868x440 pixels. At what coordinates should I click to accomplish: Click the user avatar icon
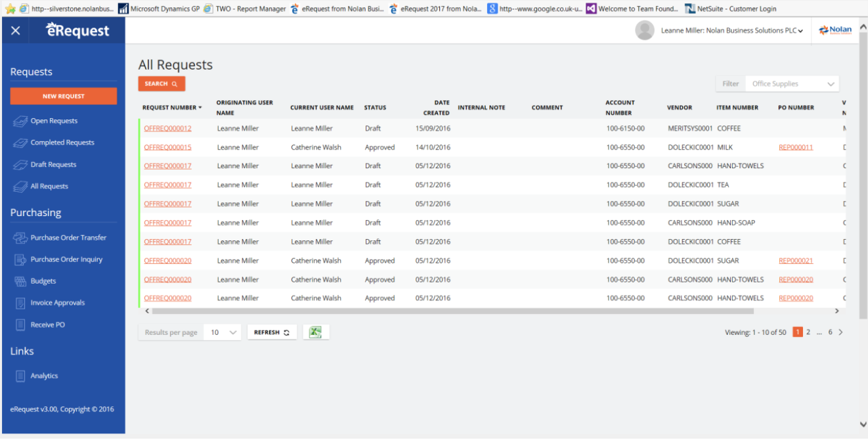coord(645,30)
